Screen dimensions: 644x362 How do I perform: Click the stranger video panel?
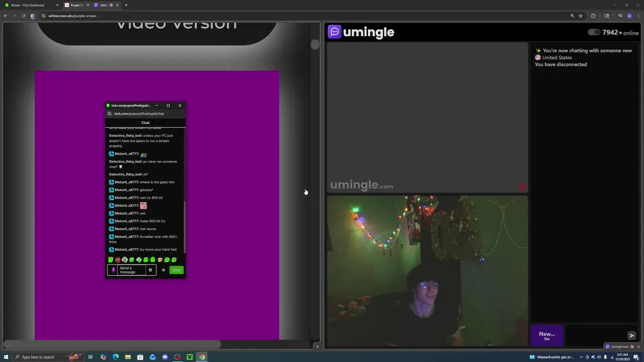[x=427, y=118]
